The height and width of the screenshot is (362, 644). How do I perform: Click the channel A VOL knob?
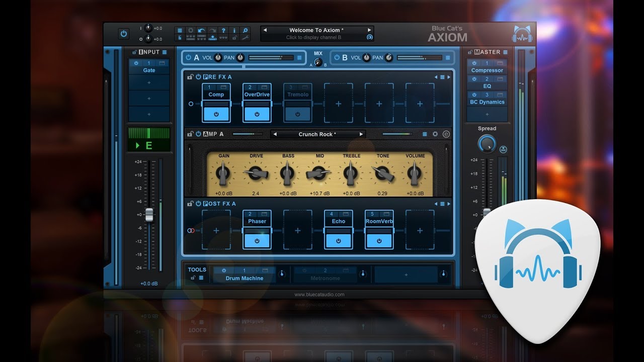click(218, 57)
